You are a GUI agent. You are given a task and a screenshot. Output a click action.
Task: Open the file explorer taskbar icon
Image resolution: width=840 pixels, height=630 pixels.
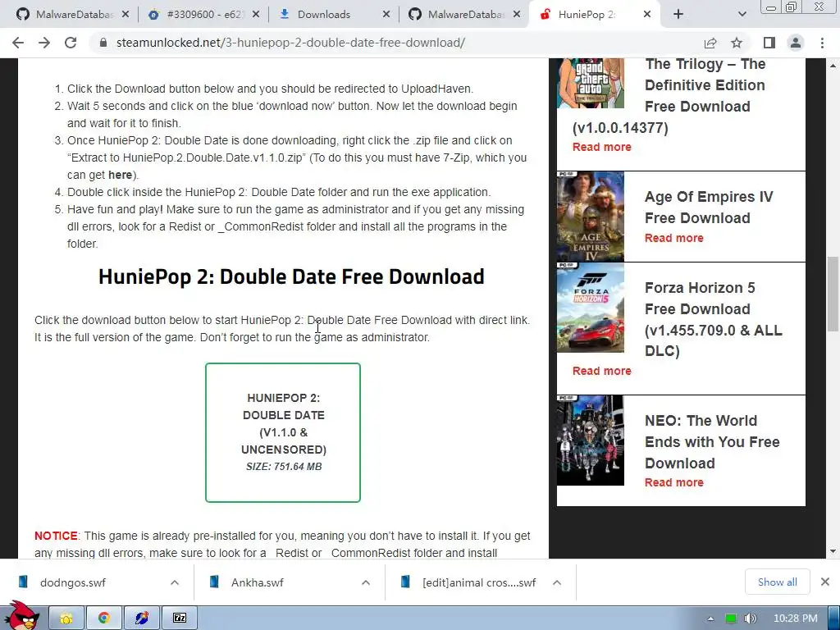[66, 619]
